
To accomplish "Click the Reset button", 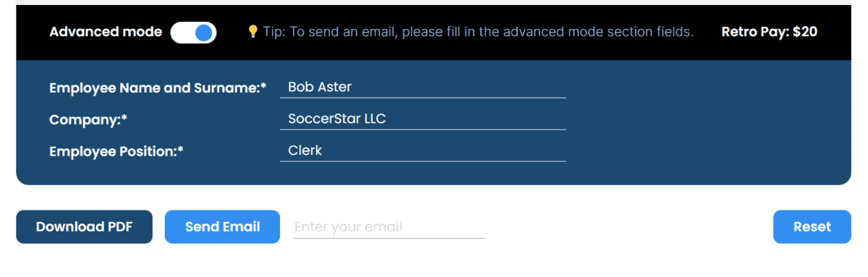I will point(812,227).
